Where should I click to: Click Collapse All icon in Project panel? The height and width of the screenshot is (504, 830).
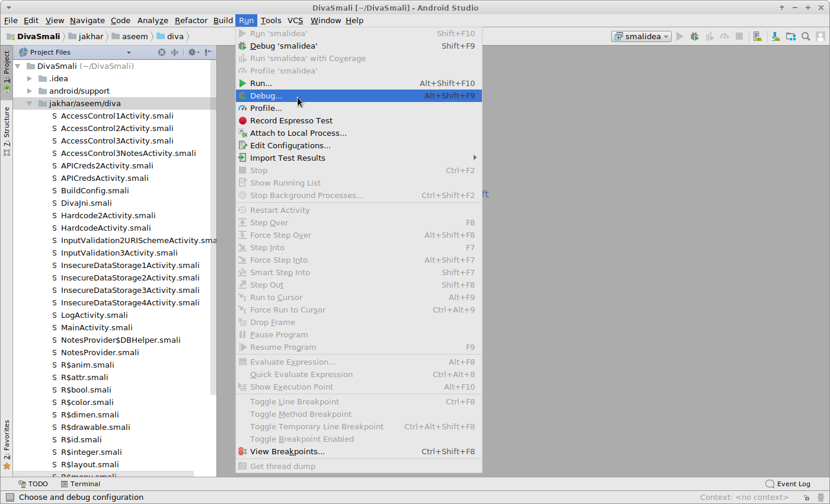[175, 52]
